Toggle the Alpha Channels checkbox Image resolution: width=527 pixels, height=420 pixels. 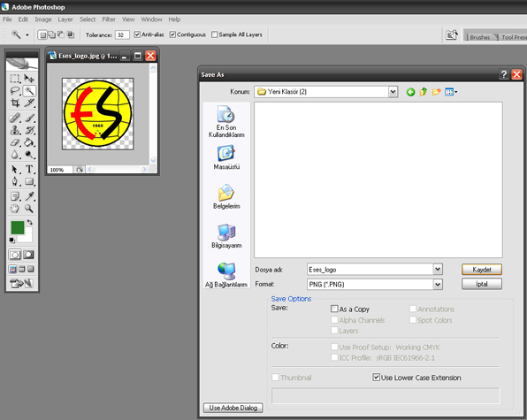point(334,319)
